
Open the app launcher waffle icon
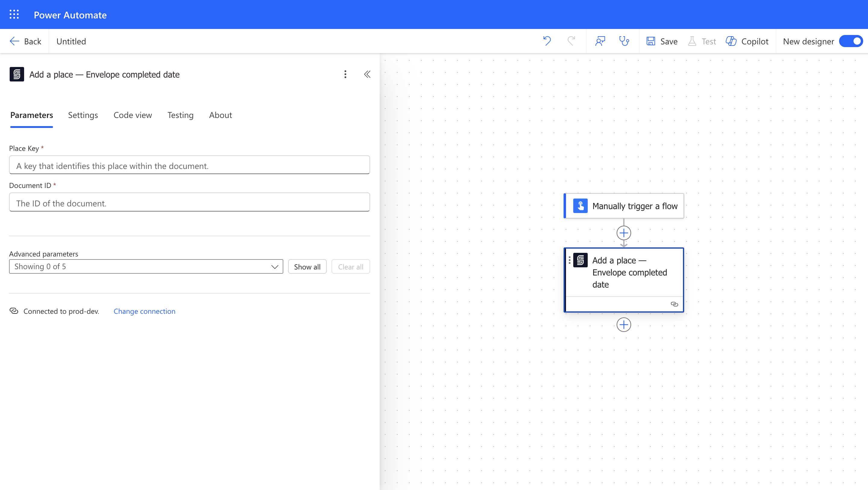coord(14,14)
